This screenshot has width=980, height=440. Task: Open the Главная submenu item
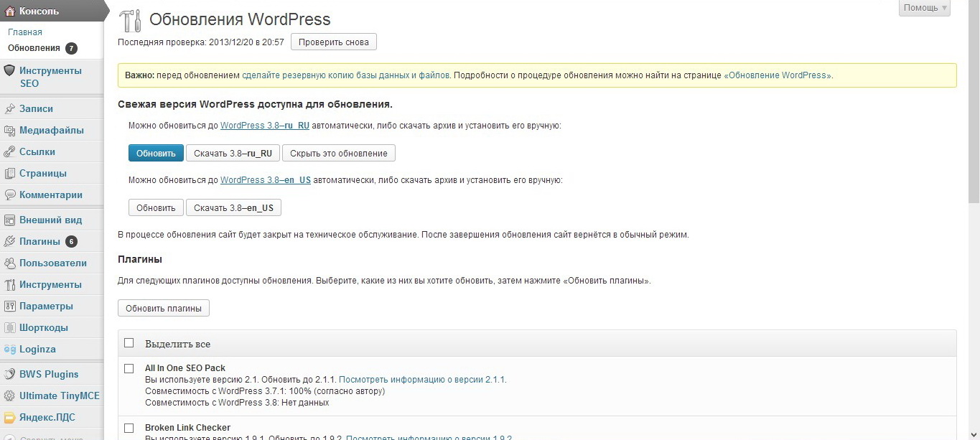pos(25,32)
